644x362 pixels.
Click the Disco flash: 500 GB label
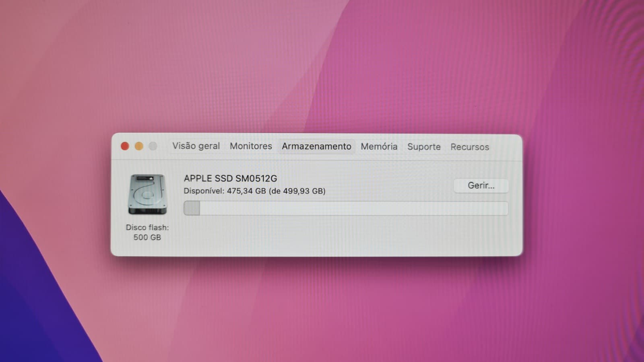[147, 232]
